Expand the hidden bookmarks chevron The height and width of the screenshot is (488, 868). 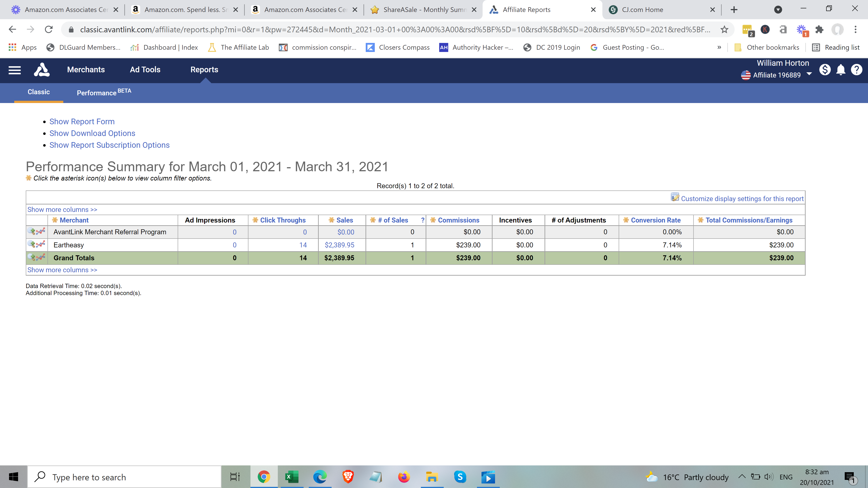coord(719,47)
